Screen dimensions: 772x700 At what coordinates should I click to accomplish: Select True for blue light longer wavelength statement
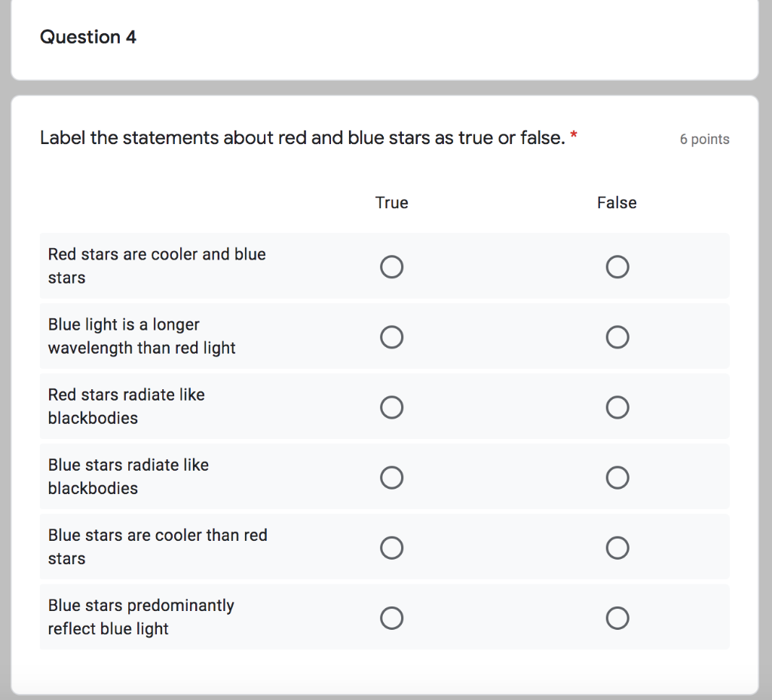click(391, 337)
